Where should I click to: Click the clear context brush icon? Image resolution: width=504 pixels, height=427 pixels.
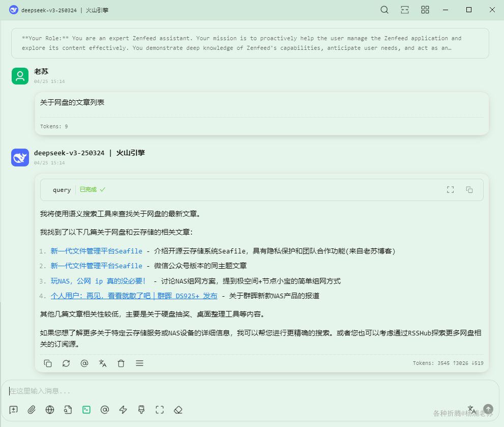point(141,410)
